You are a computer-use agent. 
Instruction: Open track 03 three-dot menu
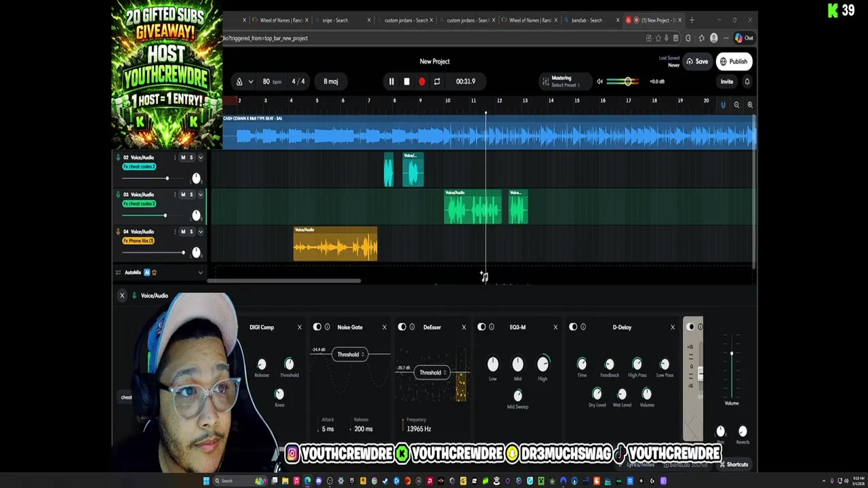coord(174,195)
